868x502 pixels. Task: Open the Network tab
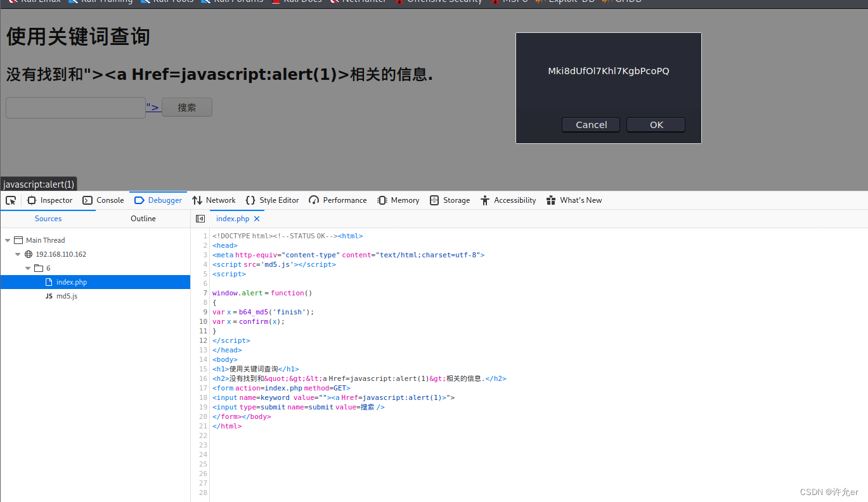[x=214, y=200]
